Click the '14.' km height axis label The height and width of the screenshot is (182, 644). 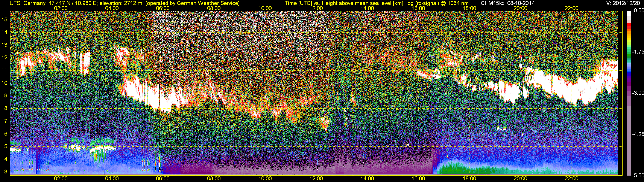pos(5,32)
